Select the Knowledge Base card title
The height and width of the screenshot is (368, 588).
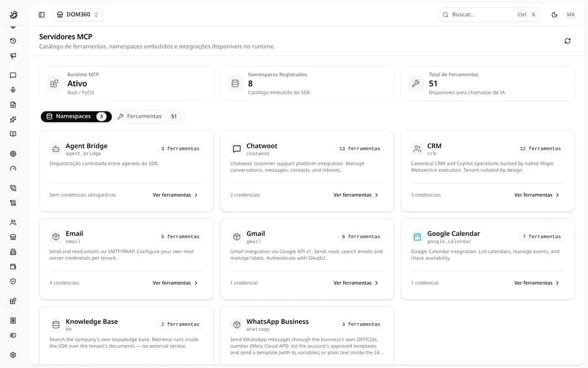pos(92,321)
